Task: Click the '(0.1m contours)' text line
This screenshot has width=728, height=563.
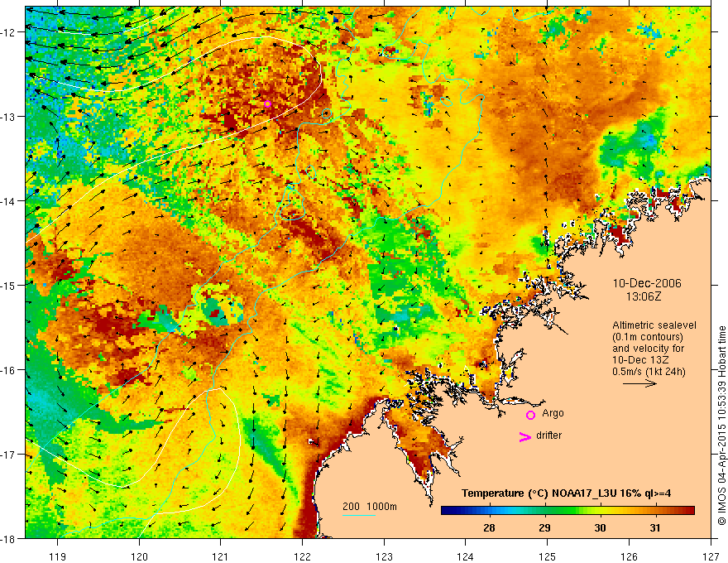Action: click(648, 337)
